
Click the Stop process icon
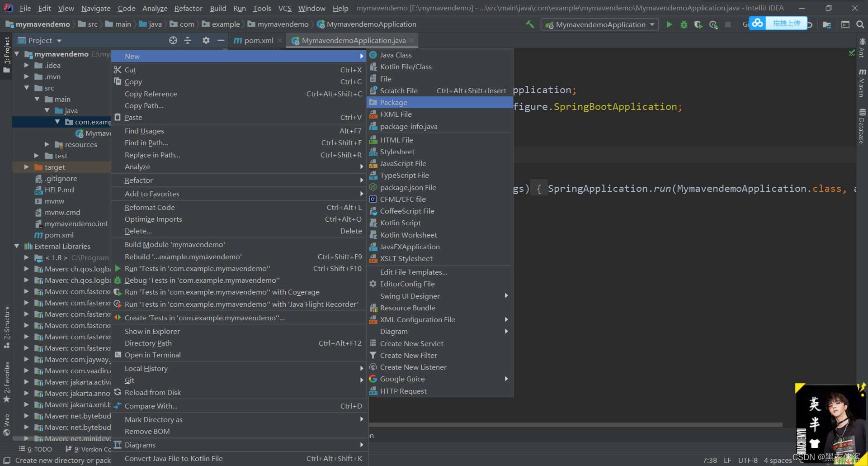(x=728, y=24)
